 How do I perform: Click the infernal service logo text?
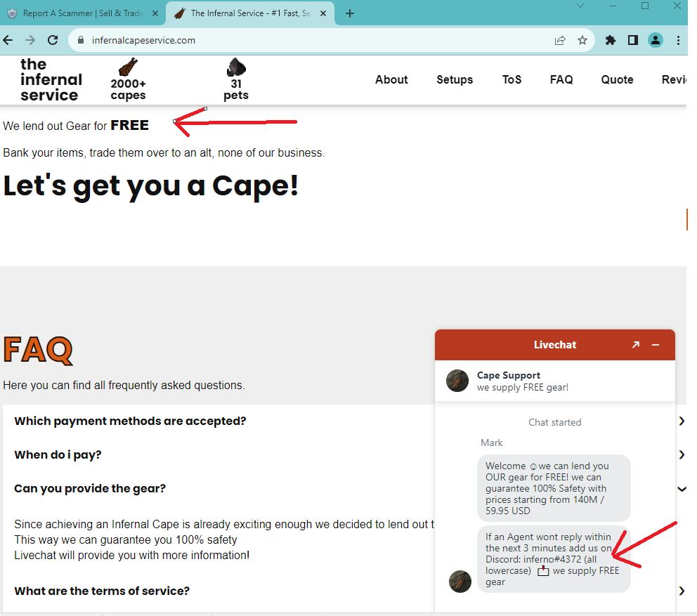(51, 79)
